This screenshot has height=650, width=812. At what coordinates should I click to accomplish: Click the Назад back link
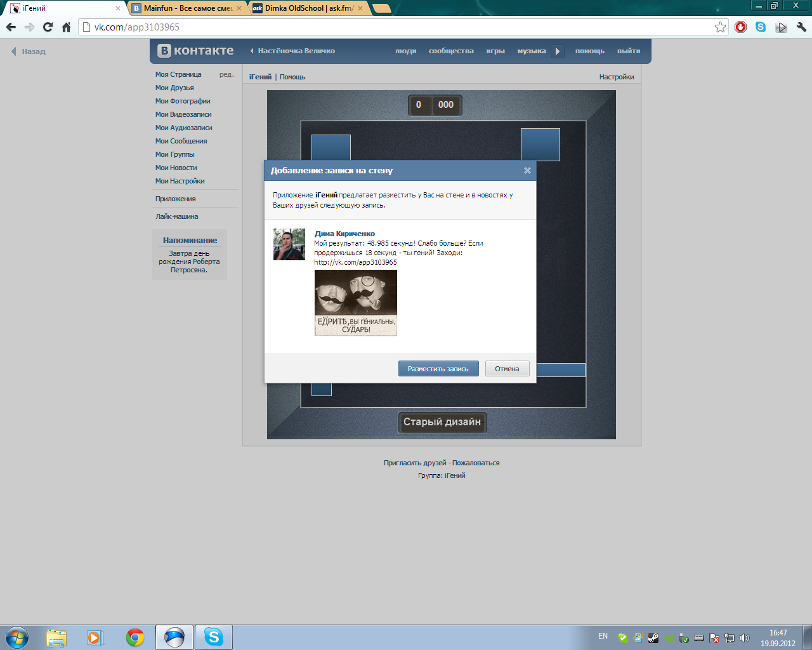tap(29, 51)
